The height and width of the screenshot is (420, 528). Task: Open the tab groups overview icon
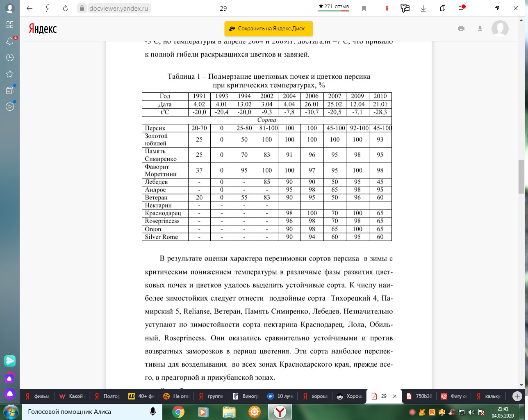(443, 8)
